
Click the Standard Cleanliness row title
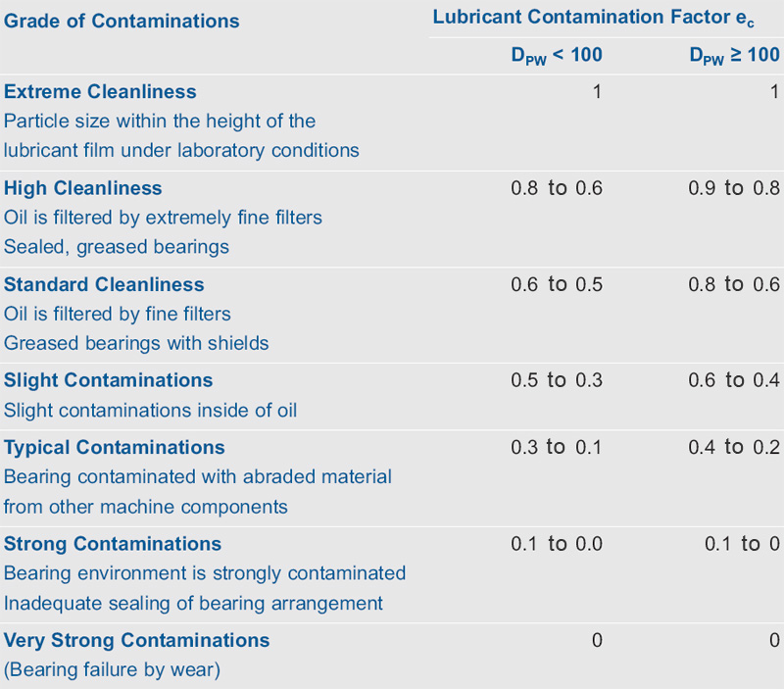[x=104, y=284]
